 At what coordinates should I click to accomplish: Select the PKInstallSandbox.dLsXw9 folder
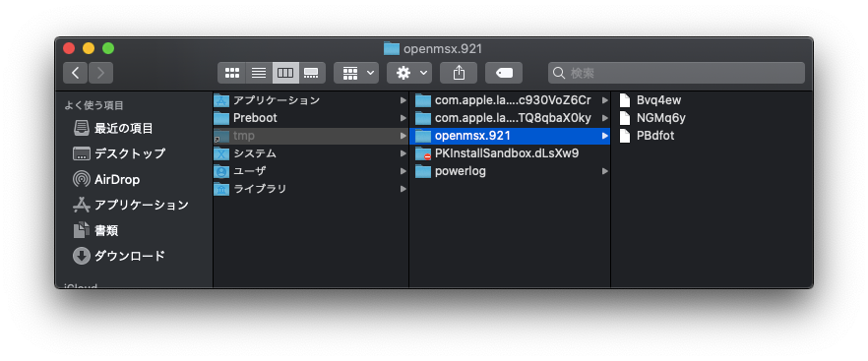[x=510, y=153]
